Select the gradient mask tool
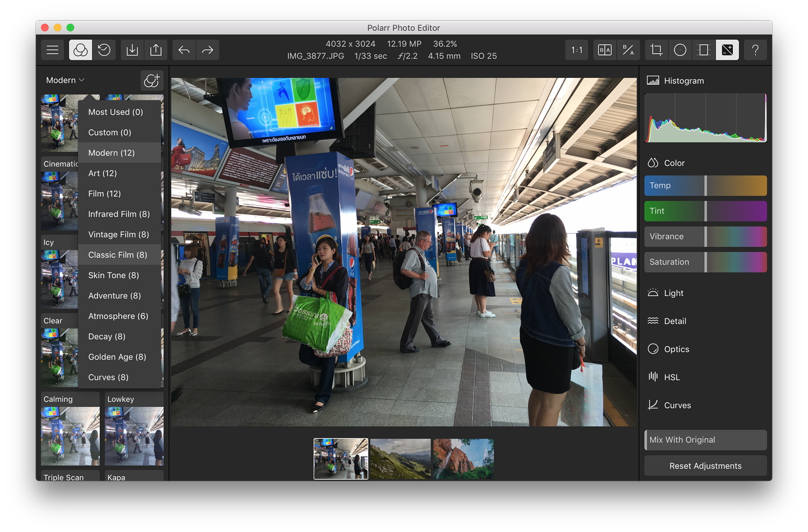The height and width of the screenshot is (532, 808). [704, 50]
